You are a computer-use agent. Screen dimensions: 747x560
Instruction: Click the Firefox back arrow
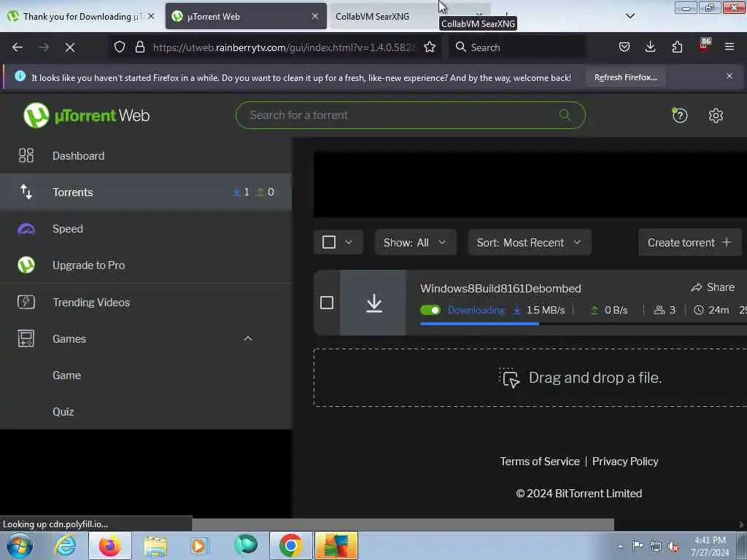[18, 47]
